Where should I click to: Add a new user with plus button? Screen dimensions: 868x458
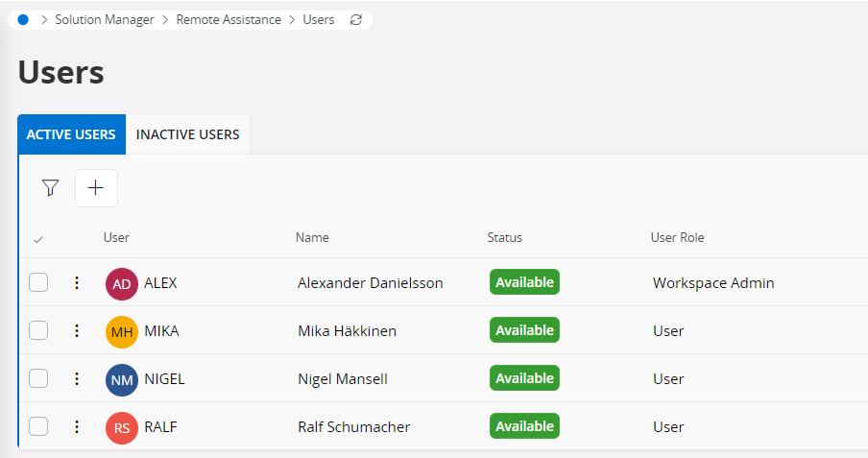(96, 188)
